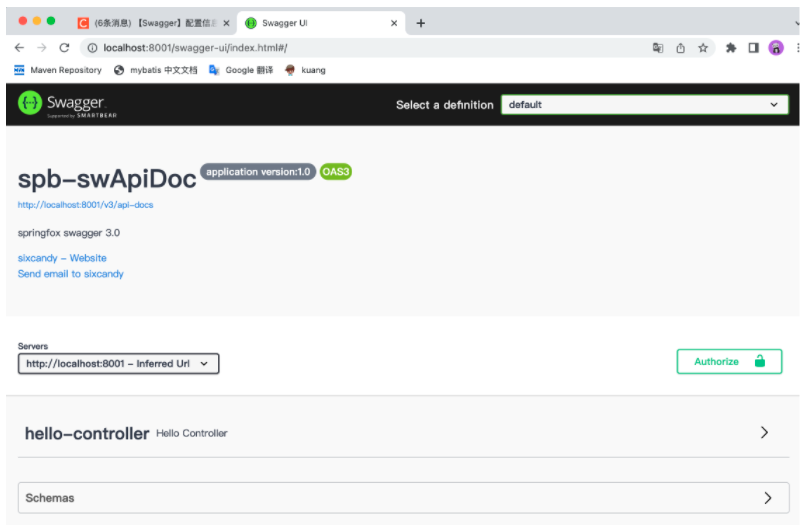This screenshot has height=531, width=807.
Task: Click the lock icon in Authorize button
Action: tap(760, 361)
